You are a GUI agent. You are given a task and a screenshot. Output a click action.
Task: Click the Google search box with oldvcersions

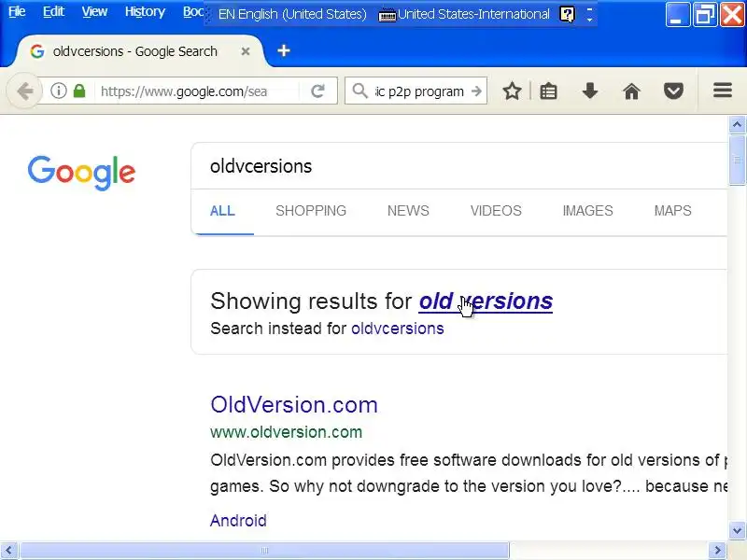[x=459, y=166]
